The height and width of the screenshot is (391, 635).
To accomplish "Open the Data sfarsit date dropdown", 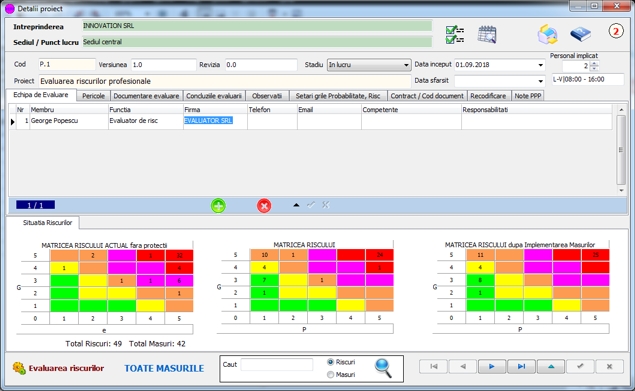I will (540, 81).
